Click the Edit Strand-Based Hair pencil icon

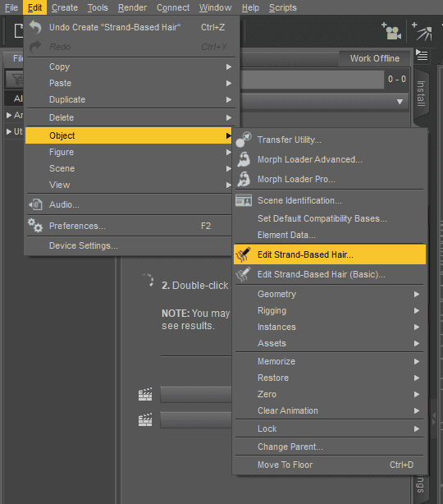tap(243, 254)
